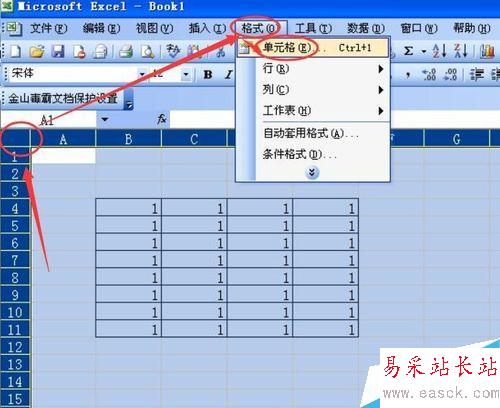Click the fx insert function icon
Viewport: 500px width, 408px height.
(x=162, y=119)
